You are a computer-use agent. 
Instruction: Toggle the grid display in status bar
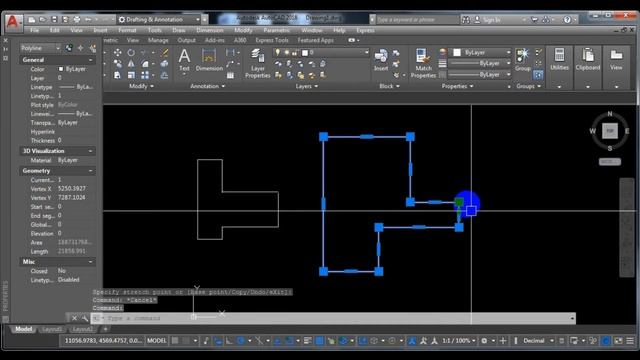tap(175, 340)
